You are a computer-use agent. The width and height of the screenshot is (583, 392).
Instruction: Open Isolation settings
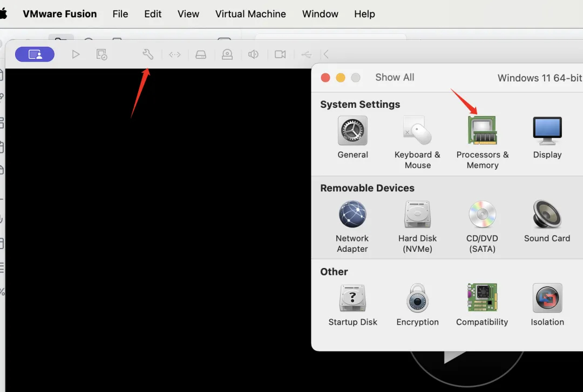pos(547,305)
